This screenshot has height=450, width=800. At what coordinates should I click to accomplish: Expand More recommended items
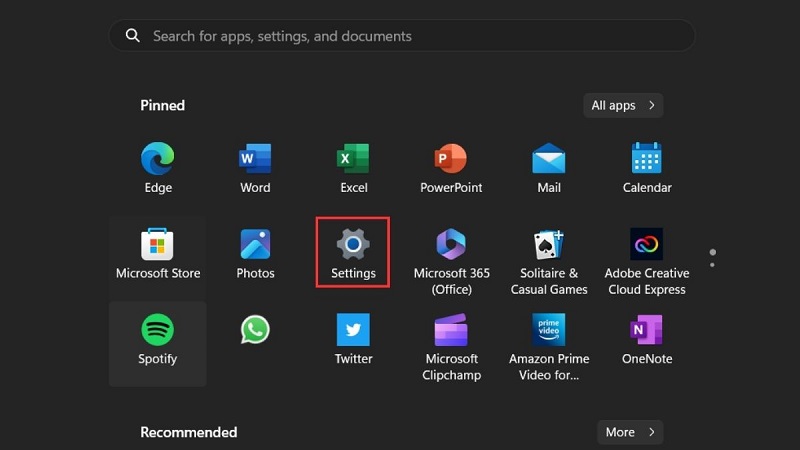point(630,432)
